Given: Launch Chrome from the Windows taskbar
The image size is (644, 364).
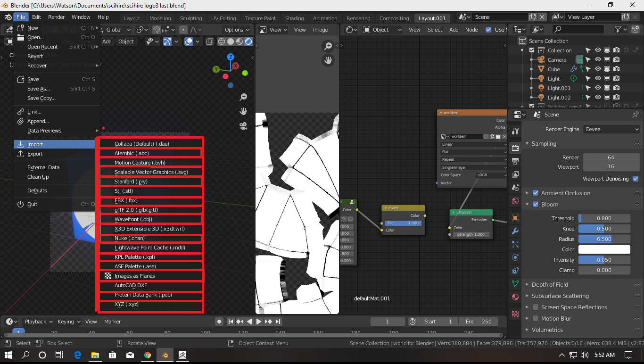Looking at the screenshot, I should 148,355.
